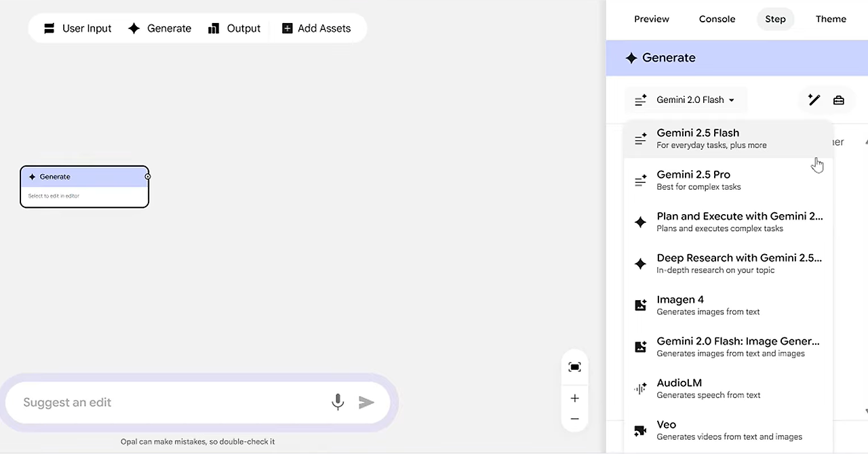868x454 pixels.
Task: Select Gemini 2.0 Flash Image Generation option
Action: point(728,347)
